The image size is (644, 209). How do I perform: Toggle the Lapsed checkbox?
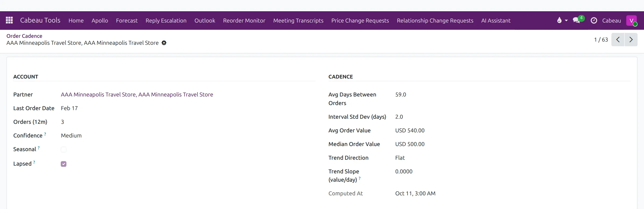64,164
